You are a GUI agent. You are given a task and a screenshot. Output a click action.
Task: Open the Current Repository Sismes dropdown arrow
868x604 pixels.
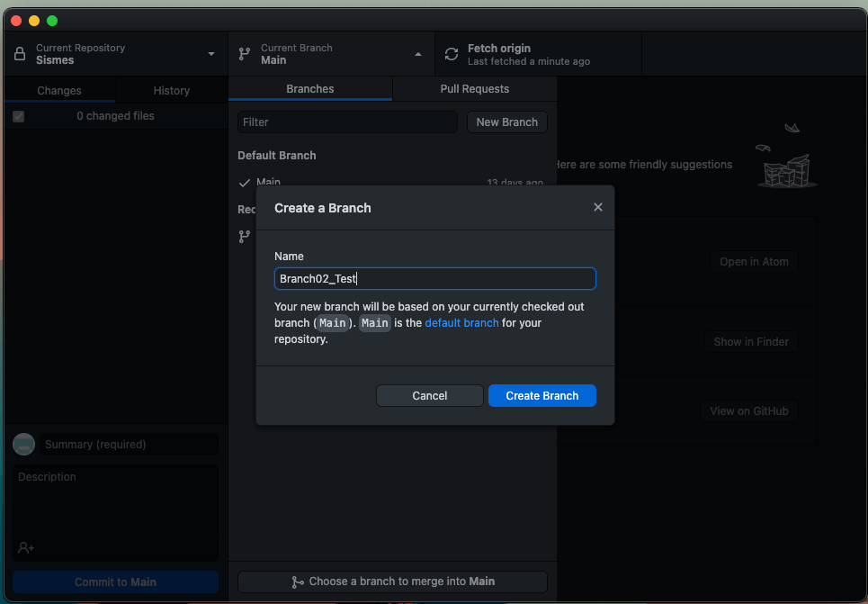[210, 54]
